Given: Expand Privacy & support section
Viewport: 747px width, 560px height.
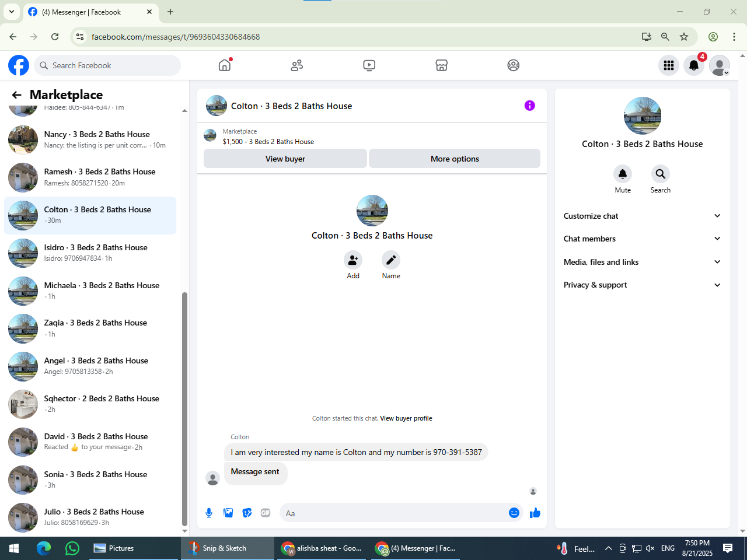Looking at the screenshot, I should (642, 285).
